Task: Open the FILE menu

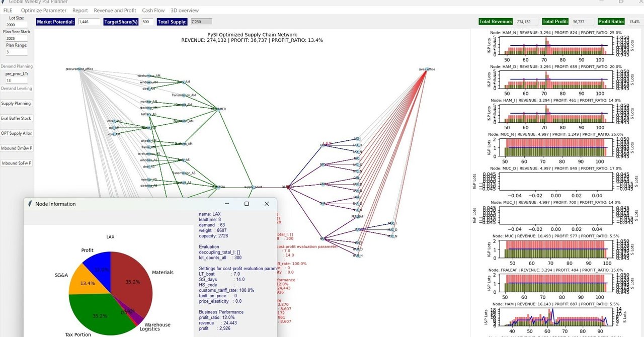Action: (x=8, y=10)
